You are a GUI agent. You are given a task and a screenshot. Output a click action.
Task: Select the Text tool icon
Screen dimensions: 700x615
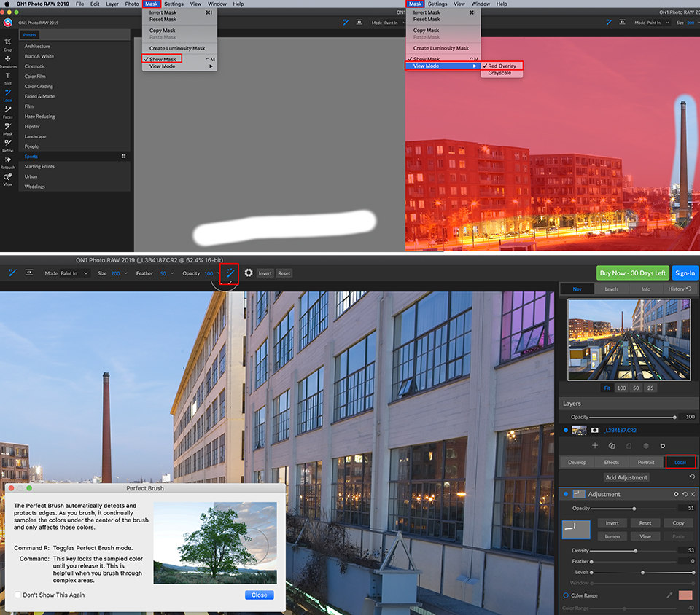pos(7,76)
